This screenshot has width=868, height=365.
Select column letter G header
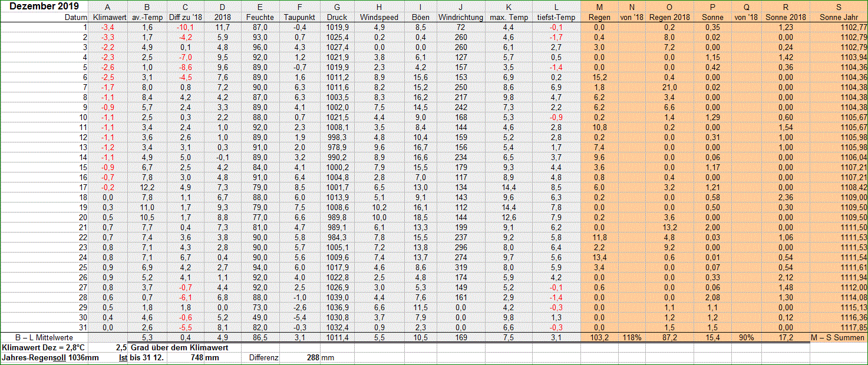(337, 7)
